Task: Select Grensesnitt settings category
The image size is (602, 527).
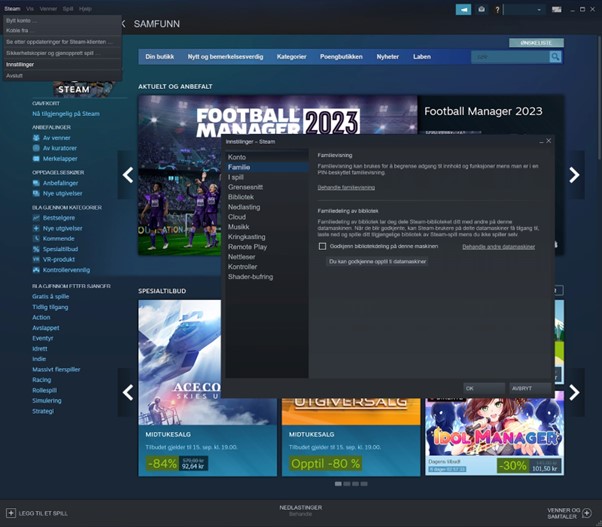Action: [x=266, y=187]
